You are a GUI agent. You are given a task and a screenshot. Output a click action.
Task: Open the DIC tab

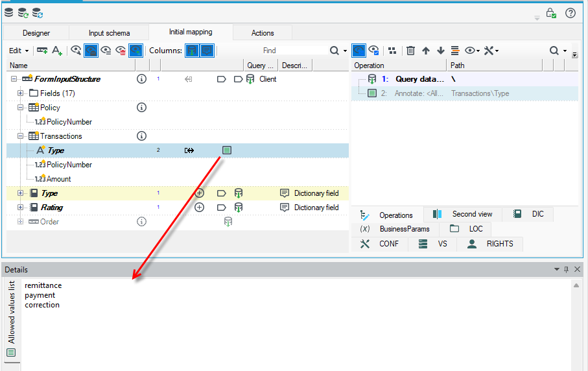(x=528, y=214)
